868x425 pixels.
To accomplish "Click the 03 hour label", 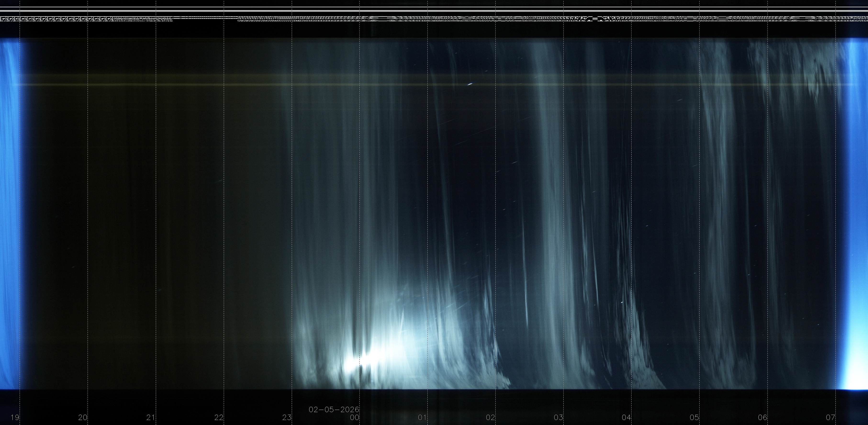I will [x=559, y=418].
